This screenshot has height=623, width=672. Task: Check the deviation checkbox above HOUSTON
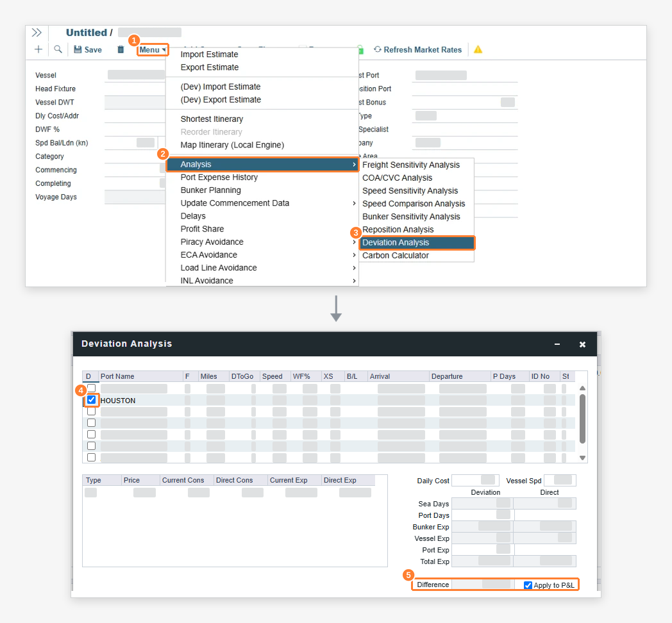pyautogui.click(x=91, y=388)
